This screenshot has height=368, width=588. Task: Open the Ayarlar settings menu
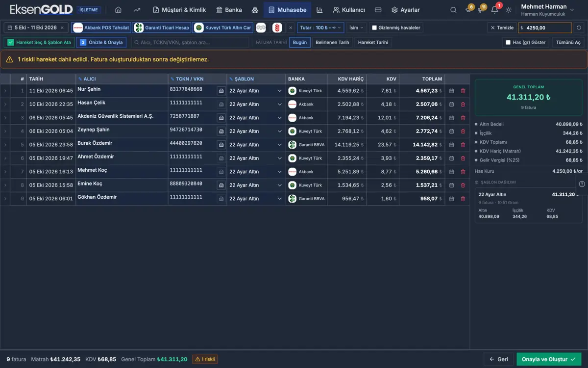[x=405, y=10]
